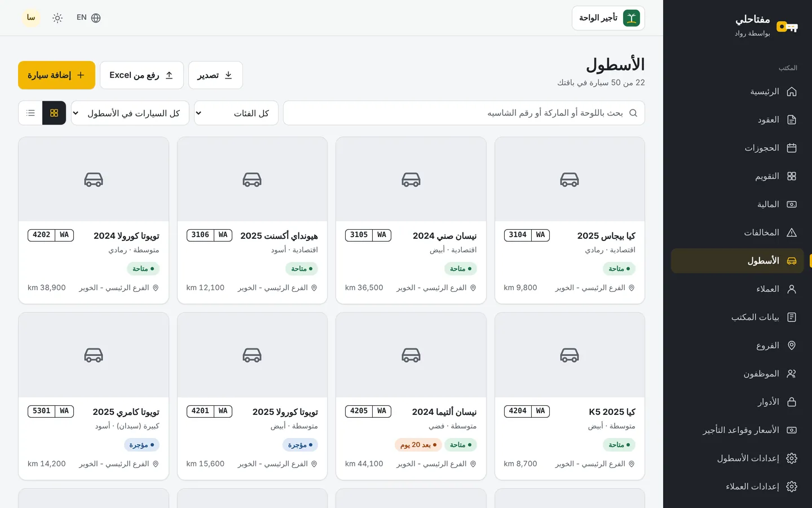
Task: Click the هيونداي أكسنت 2025 title
Action: 279,235
